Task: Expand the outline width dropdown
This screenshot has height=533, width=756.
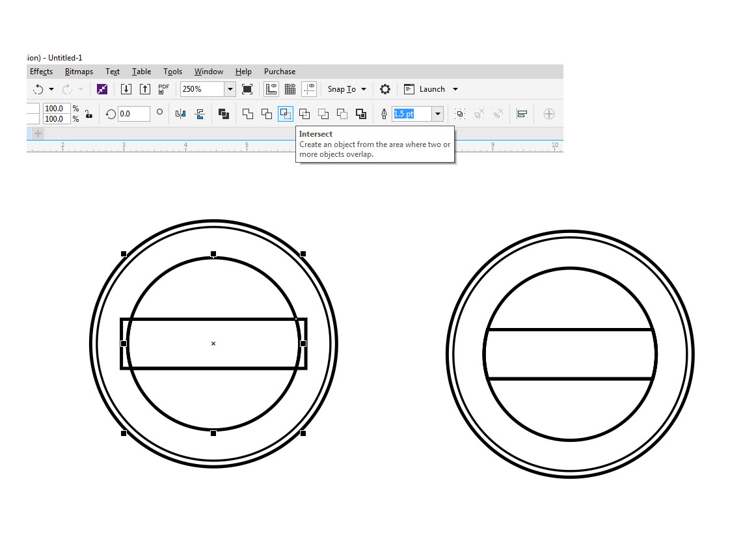Action: [x=437, y=113]
